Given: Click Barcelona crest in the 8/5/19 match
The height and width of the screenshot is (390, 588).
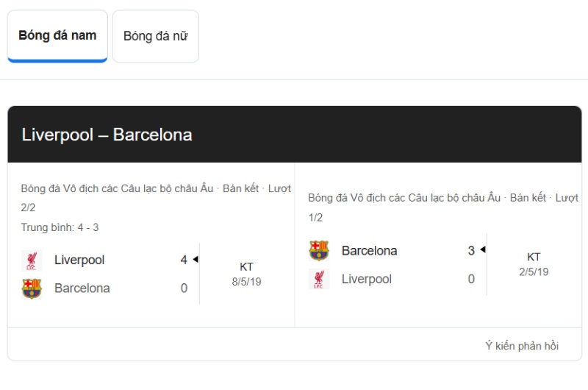Looking at the screenshot, I should tap(32, 288).
